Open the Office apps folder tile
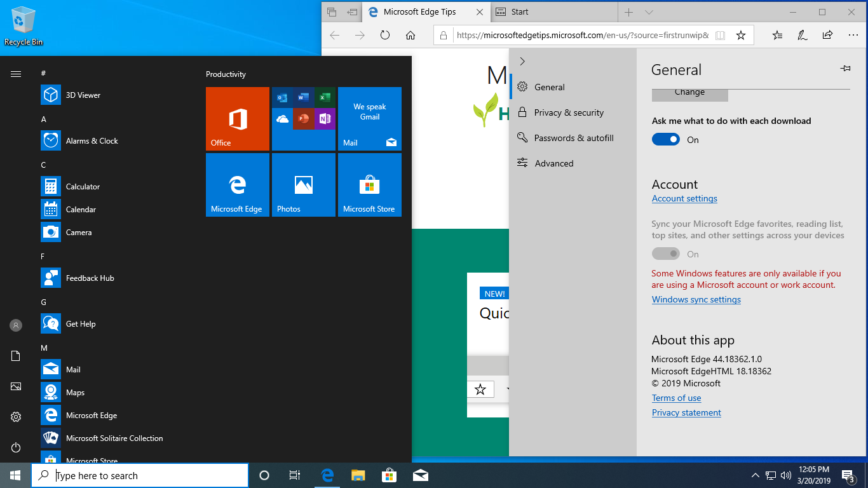 pos(304,119)
